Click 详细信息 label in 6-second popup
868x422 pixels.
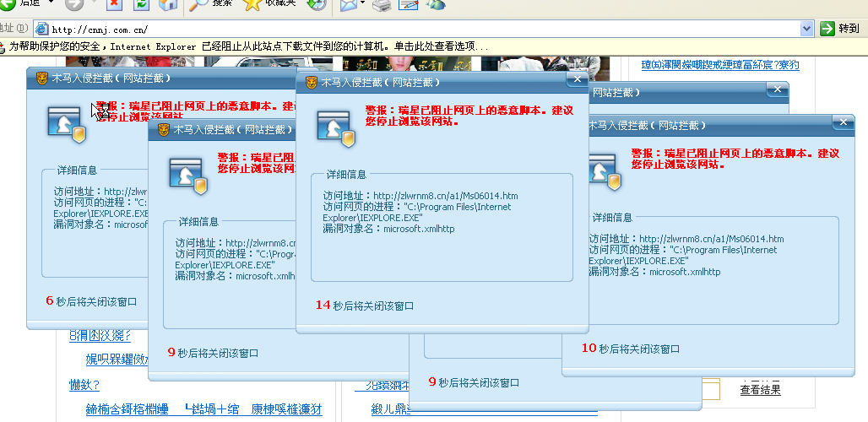[77, 170]
